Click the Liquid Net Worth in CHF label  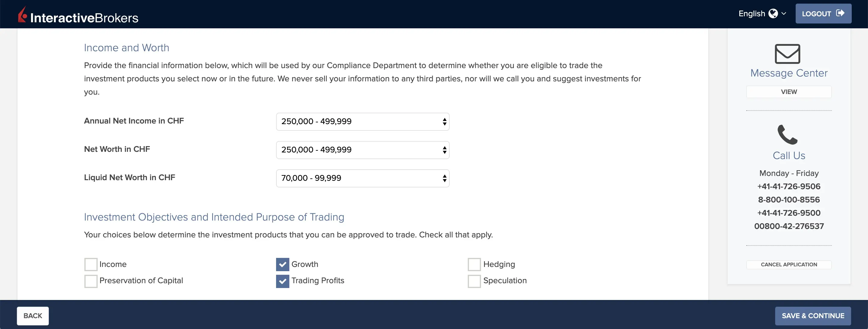pos(129,177)
